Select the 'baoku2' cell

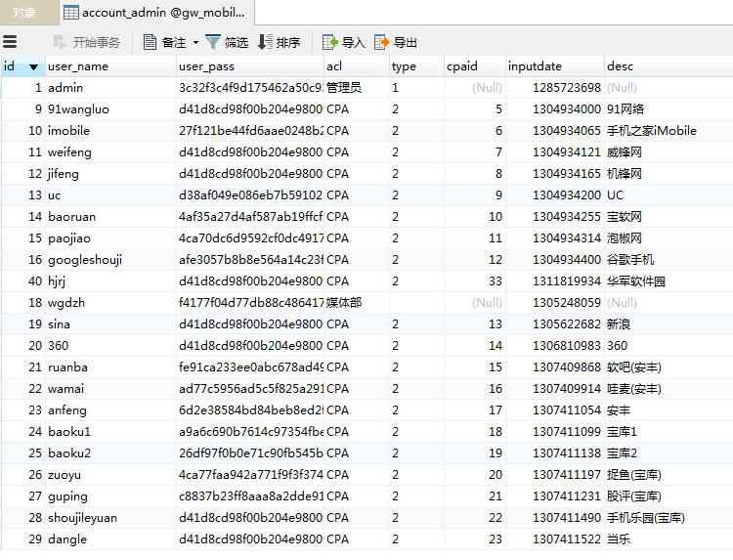coord(110,452)
